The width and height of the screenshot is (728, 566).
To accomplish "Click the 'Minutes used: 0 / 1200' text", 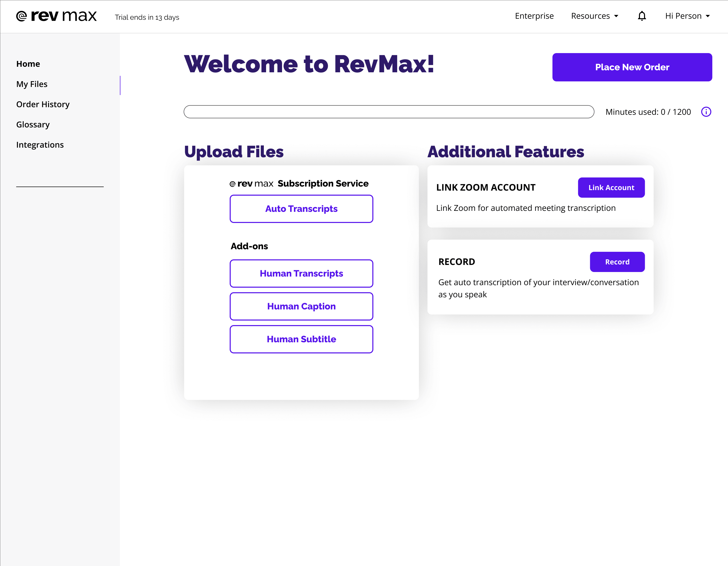I will (x=648, y=112).
